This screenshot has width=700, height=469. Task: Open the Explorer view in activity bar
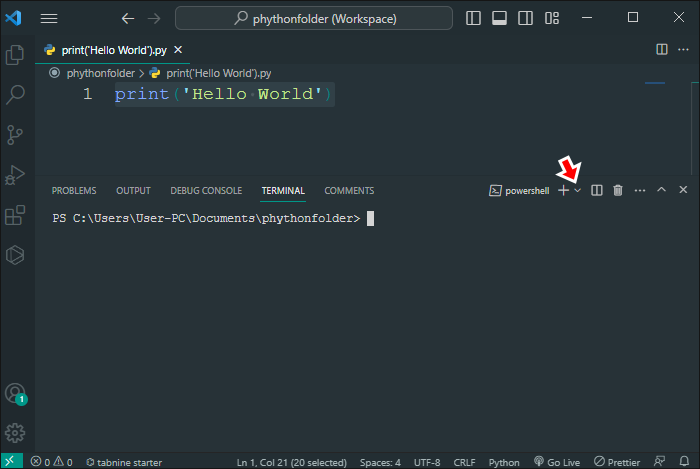click(15, 54)
